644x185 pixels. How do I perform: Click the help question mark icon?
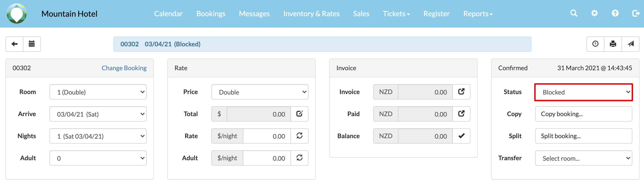[615, 13]
